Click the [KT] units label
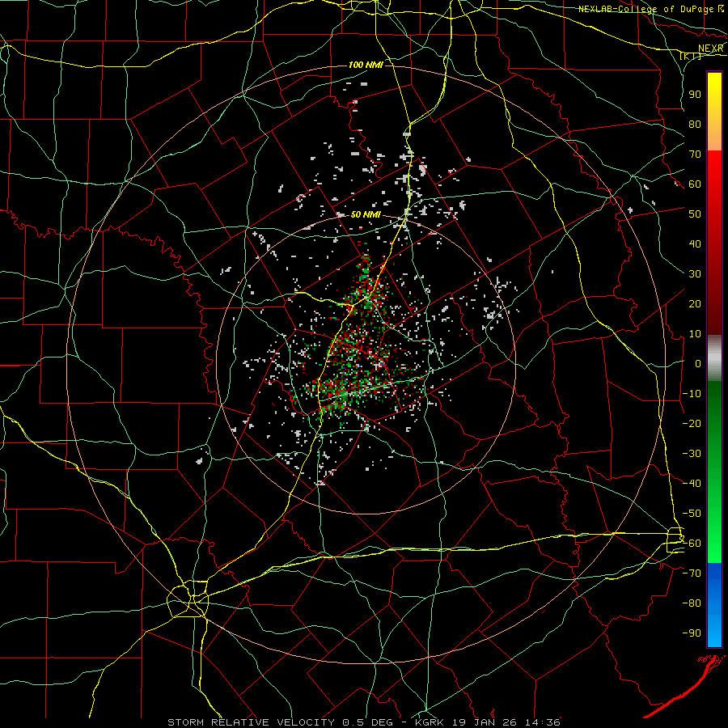 coord(691,57)
